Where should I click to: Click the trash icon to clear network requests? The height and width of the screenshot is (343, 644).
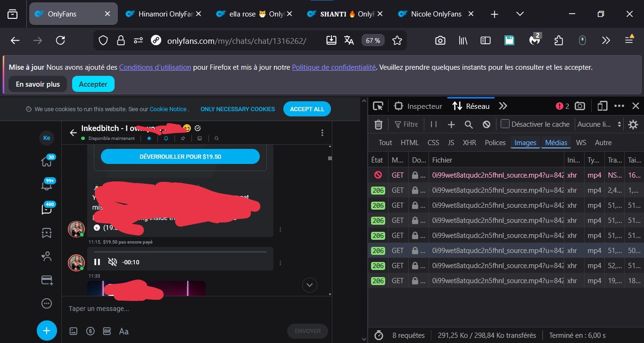point(378,124)
